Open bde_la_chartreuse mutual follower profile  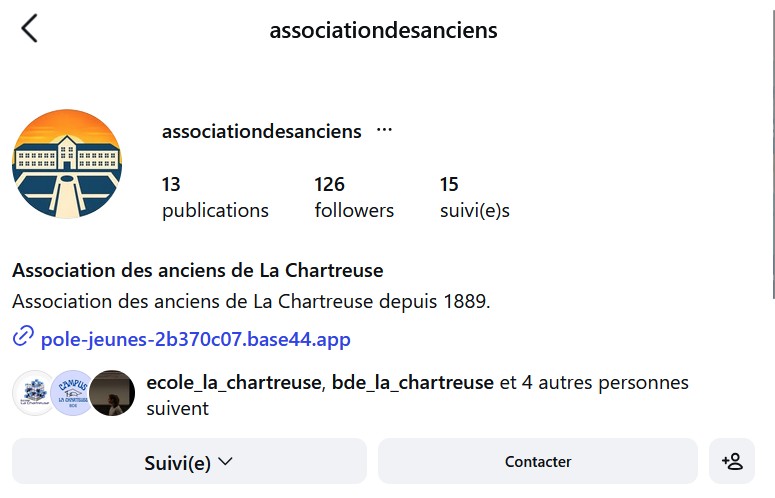coord(413,382)
